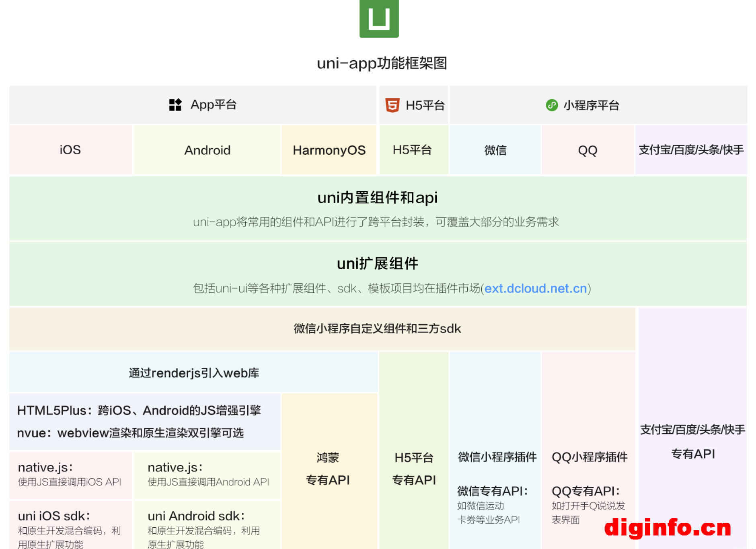Click the 包括uni-ui等各种扩展组件 description text
The height and width of the screenshot is (549, 756).
tap(392, 289)
